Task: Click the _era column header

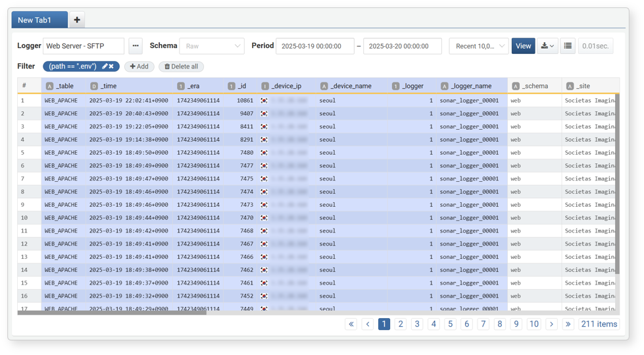Action: pyautogui.click(x=199, y=86)
